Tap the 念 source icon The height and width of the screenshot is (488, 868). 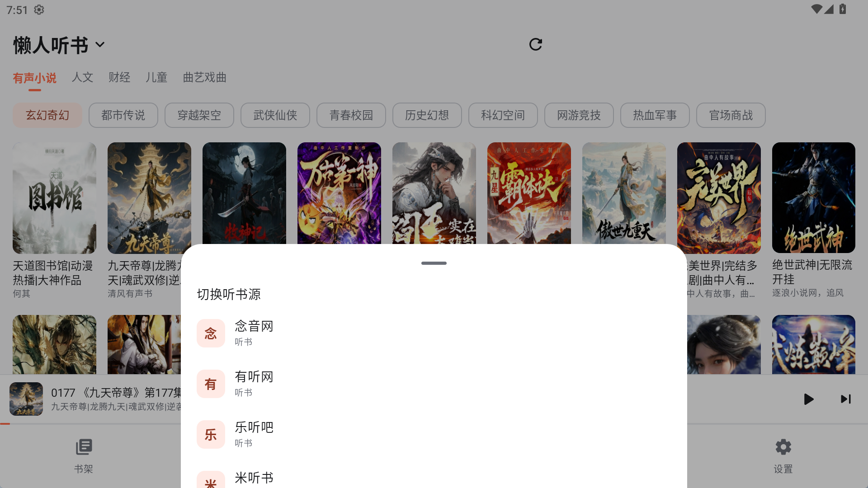tap(211, 333)
